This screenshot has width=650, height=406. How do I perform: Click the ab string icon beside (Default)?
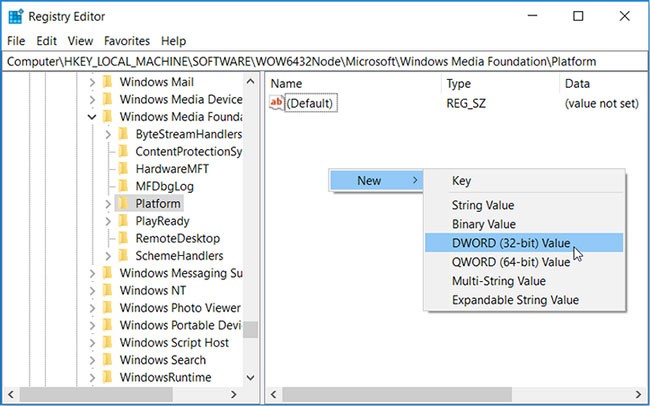pos(277,103)
